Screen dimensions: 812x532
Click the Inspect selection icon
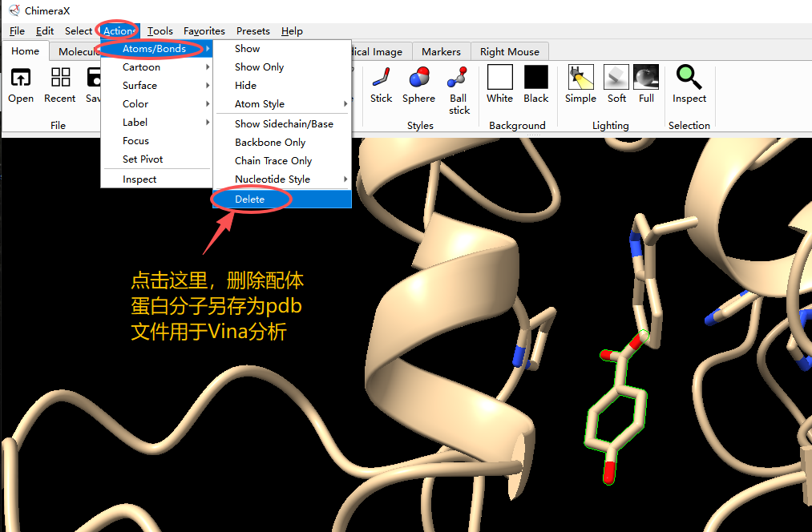pyautogui.click(x=689, y=79)
